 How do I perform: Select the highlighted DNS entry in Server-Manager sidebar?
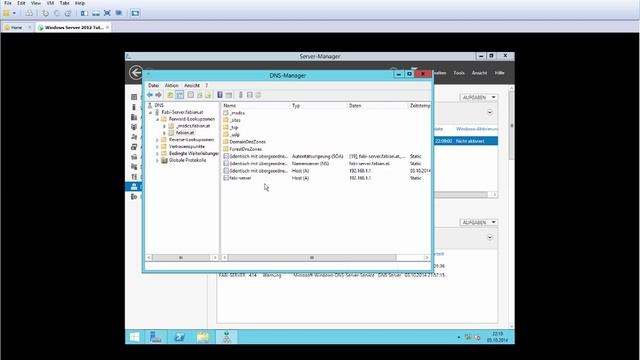[134, 187]
